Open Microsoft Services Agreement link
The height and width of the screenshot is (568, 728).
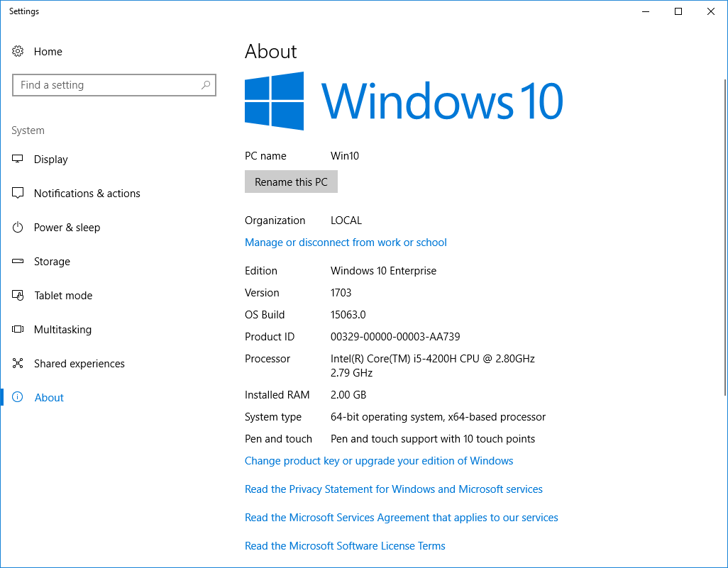(x=401, y=518)
